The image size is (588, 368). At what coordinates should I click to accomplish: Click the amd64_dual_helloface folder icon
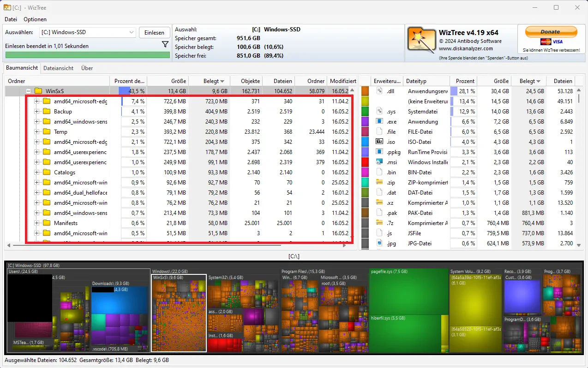[47, 192]
